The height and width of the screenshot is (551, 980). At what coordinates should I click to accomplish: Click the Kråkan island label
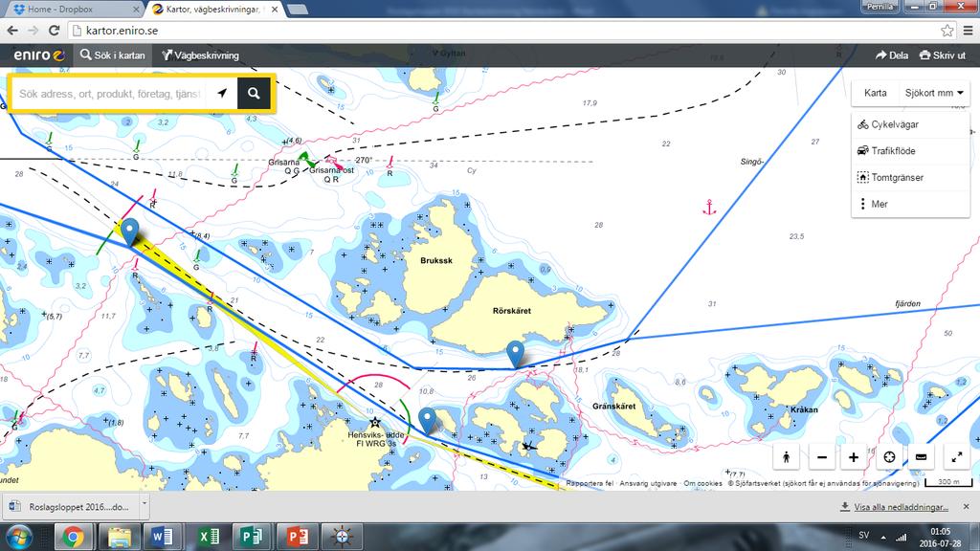pos(804,409)
